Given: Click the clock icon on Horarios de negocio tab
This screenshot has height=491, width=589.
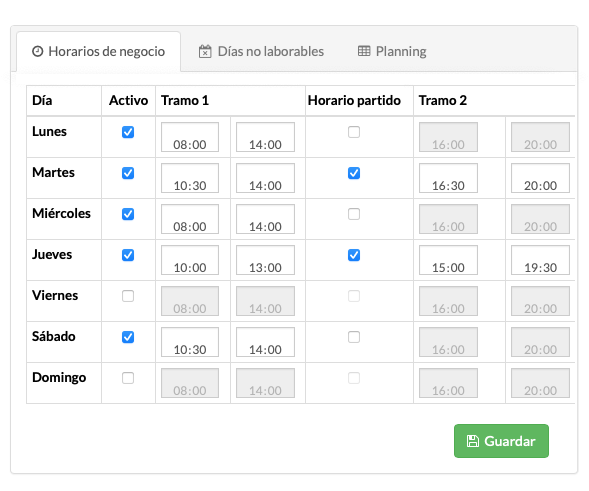Looking at the screenshot, I should (x=38, y=51).
